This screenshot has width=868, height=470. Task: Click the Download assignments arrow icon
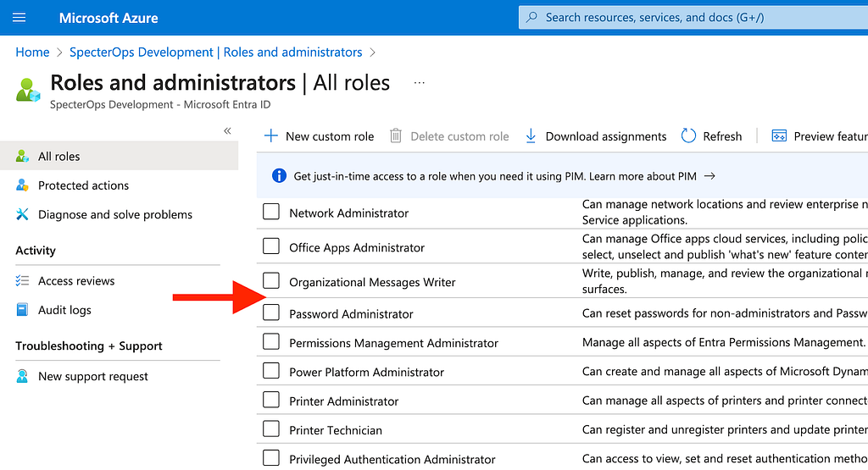(531, 135)
